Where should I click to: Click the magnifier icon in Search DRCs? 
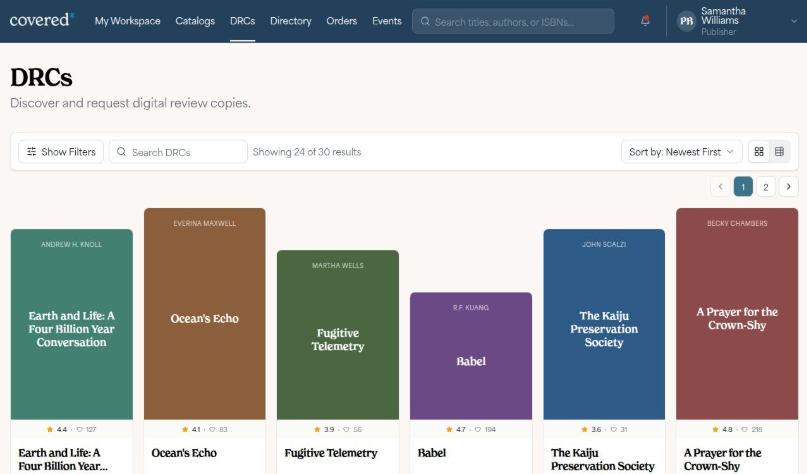point(121,151)
